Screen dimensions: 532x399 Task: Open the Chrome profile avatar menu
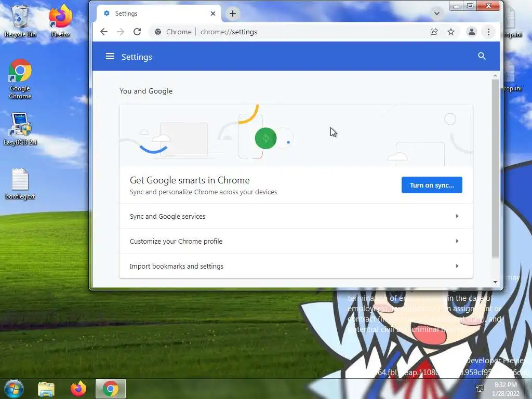point(472,32)
